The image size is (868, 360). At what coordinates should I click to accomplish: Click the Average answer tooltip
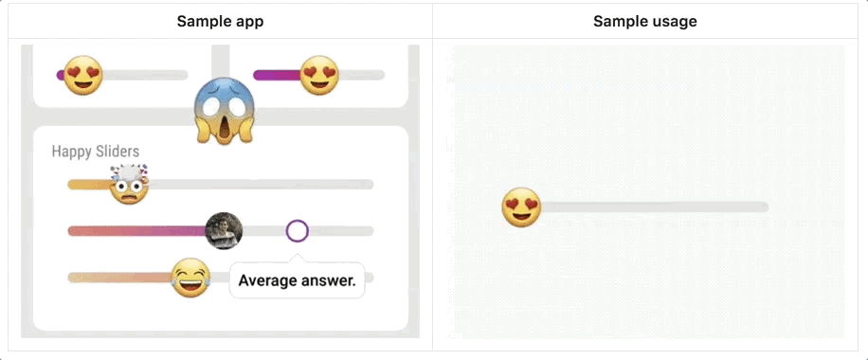point(298,280)
